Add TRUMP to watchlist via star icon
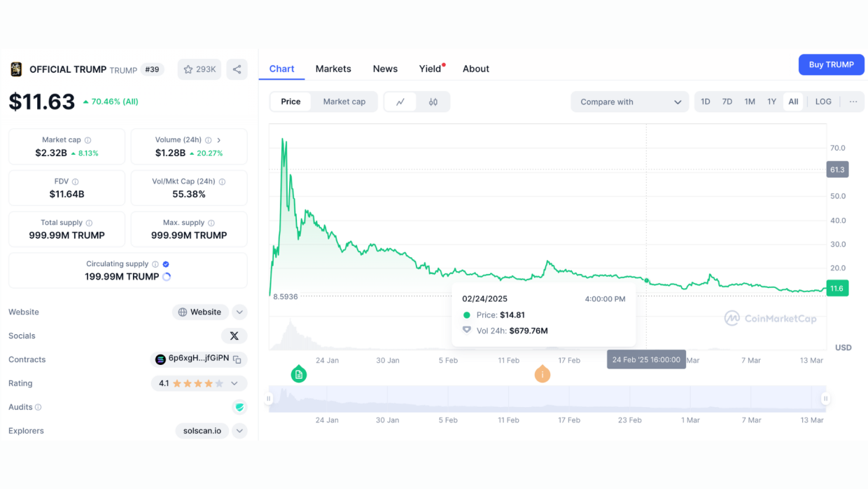The width and height of the screenshot is (868, 489). point(188,69)
